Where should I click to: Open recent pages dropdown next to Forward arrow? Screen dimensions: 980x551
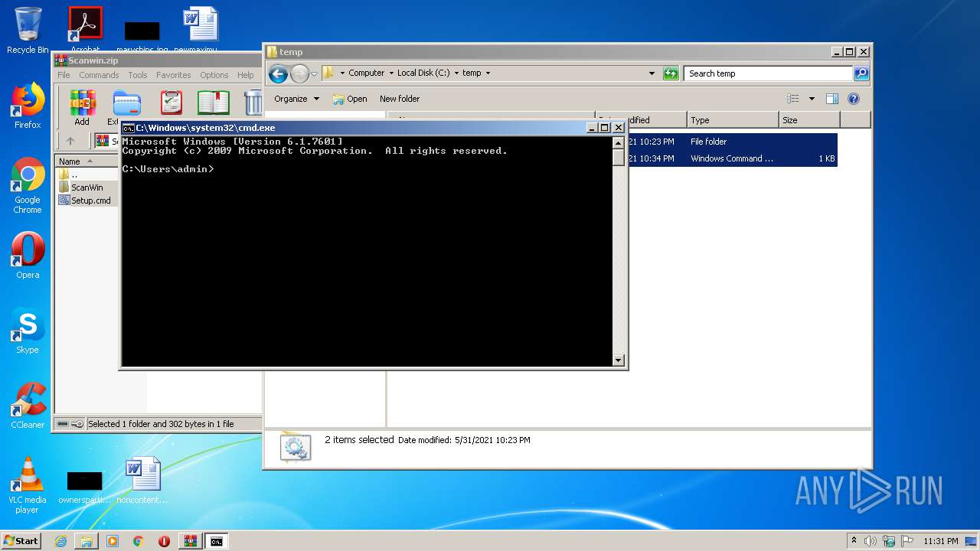coord(314,74)
